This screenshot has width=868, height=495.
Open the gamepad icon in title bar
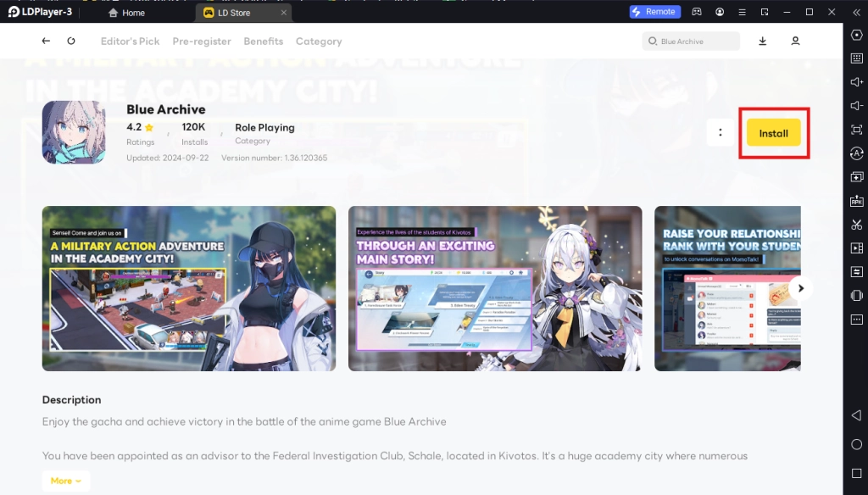697,12
